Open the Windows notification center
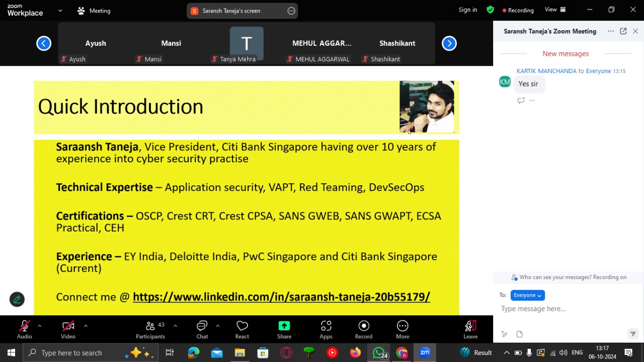Viewport: 644px width, 362px height. coord(628,352)
